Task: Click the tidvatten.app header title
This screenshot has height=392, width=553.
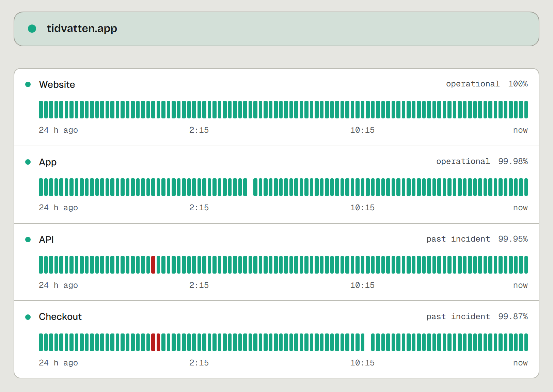Action: 82,29
